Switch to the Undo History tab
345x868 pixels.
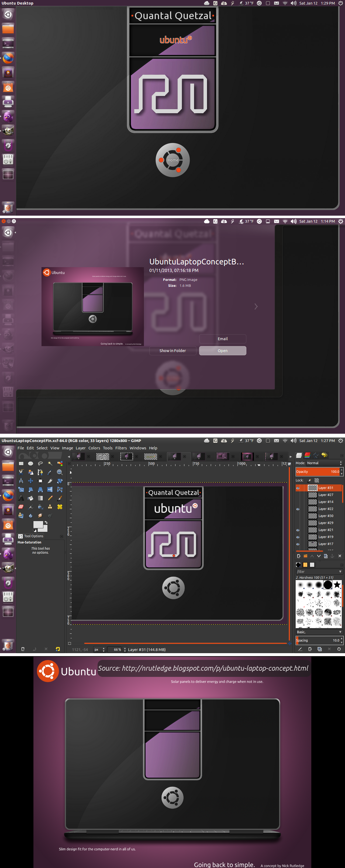tap(324, 455)
